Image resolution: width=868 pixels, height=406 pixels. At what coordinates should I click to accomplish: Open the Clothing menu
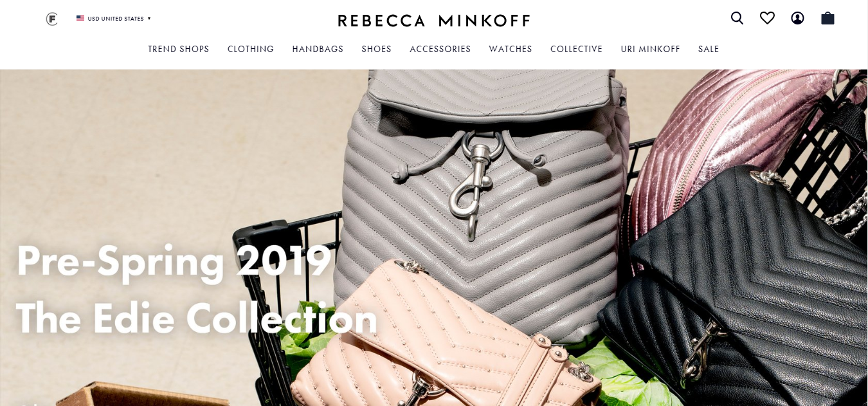[251, 49]
